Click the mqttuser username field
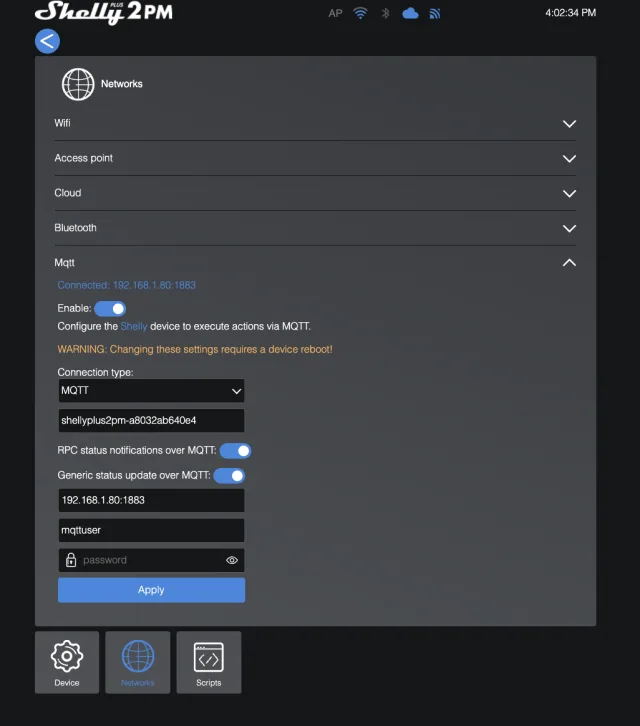The height and width of the screenshot is (726, 640). click(x=151, y=530)
